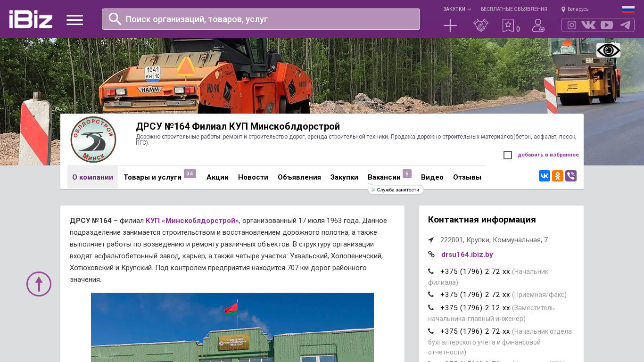
Task: Click the phone icon beside Приемная/факс
Action: point(431,294)
